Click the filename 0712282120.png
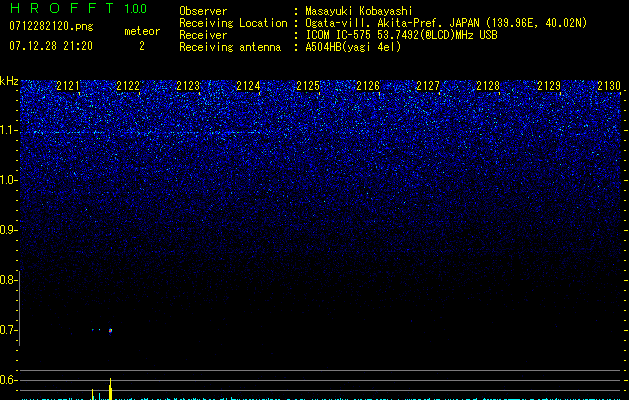 click(x=51, y=26)
